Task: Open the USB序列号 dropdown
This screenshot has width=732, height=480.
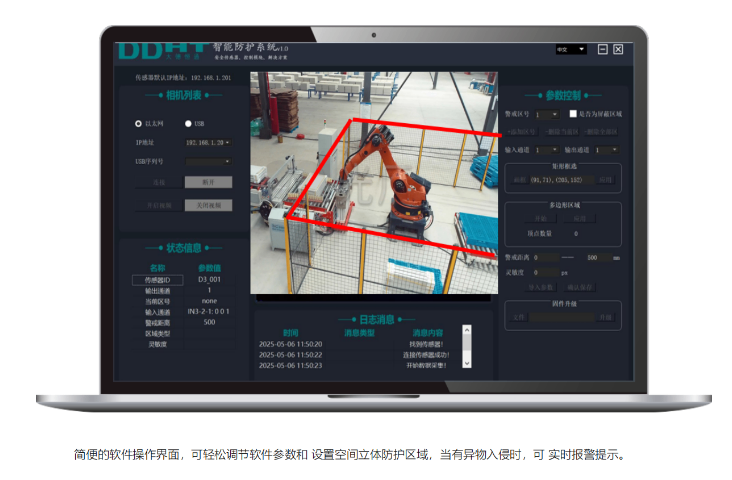Action: click(x=207, y=160)
